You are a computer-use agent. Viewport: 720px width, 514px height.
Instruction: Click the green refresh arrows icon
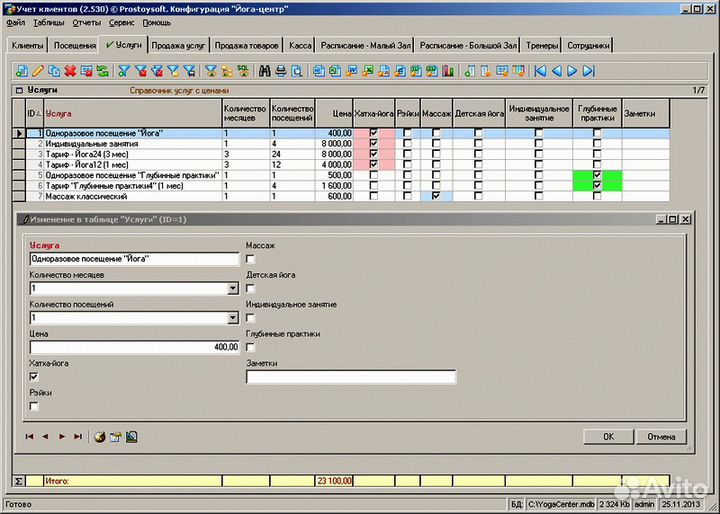coord(102,70)
